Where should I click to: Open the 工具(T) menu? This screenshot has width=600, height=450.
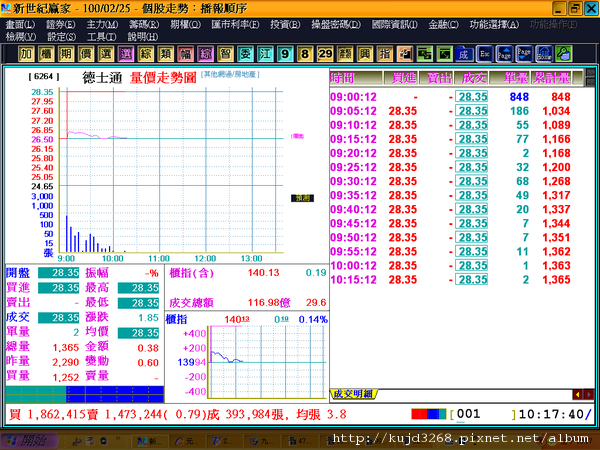[x=102, y=37]
